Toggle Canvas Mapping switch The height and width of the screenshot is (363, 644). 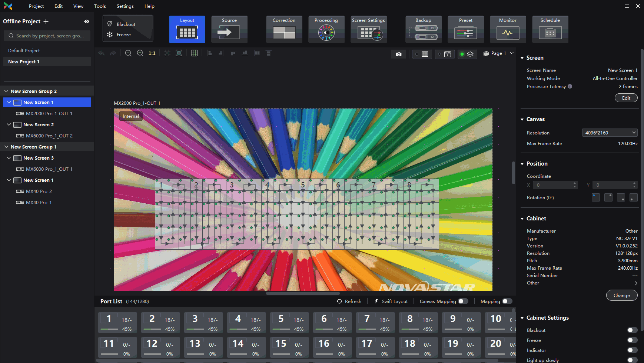tap(463, 302)
